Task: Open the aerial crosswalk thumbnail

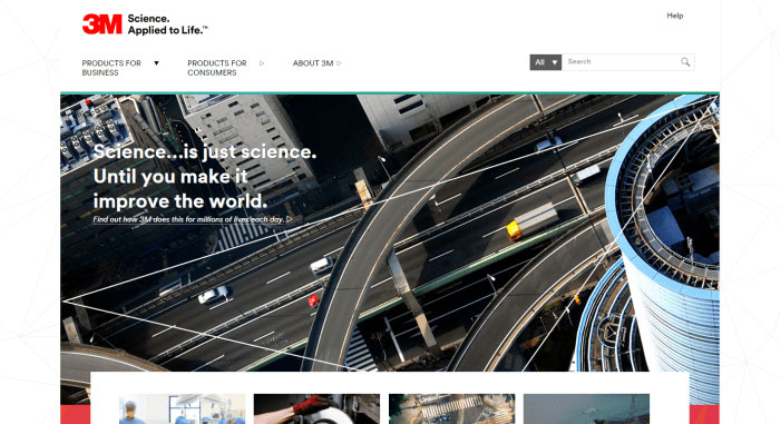Action: (x=452, y=409)
